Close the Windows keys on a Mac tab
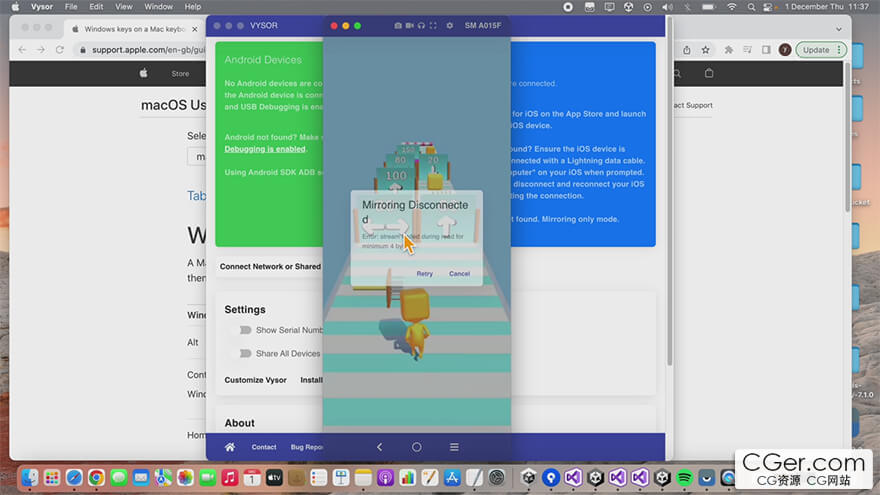The height and width of the screenshot is (495, 880). pyautogui.click(x=195, y=29)
